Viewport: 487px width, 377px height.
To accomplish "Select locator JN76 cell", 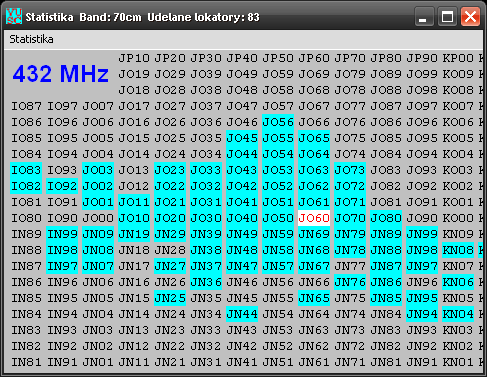I will click(x=350, y=282).
